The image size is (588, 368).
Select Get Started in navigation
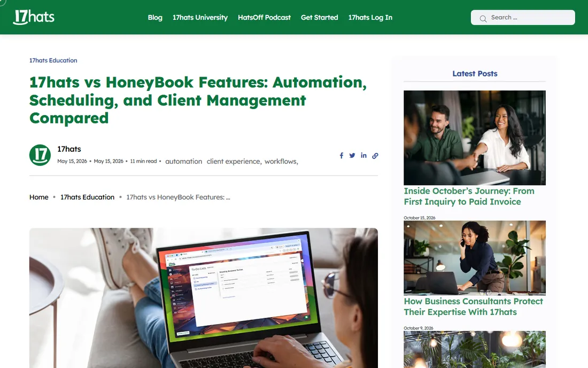(x=320, y=18)
